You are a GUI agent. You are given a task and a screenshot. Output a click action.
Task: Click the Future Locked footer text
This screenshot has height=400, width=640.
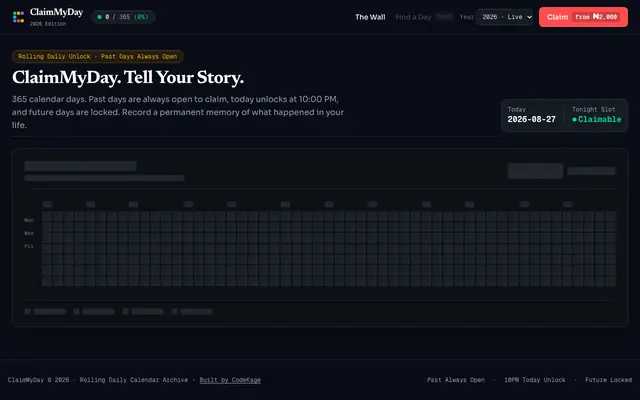point(608,380)
